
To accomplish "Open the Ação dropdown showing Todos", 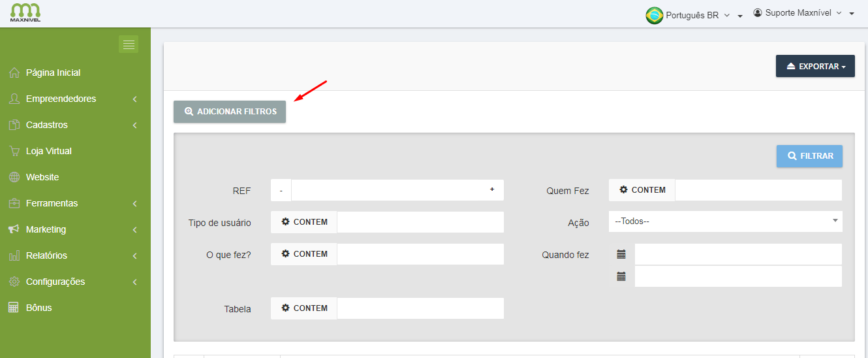I will tap(725, 221).
